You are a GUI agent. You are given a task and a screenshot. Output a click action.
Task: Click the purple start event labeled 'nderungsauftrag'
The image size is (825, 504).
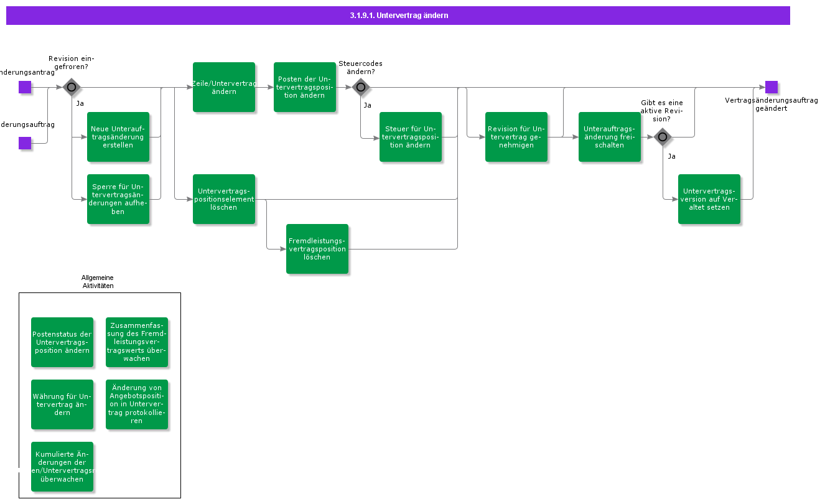pyautogui.click(x=25, y=143)
